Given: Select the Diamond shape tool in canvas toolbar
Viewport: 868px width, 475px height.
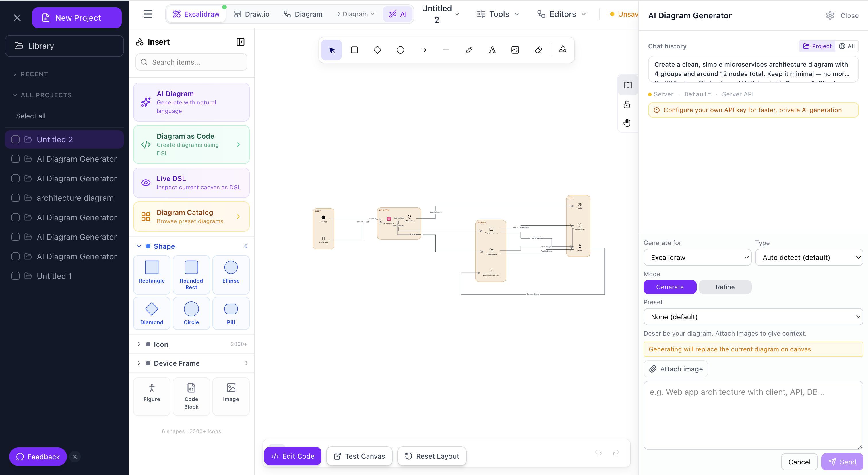Looking at the screenshot, I should 377,50.
